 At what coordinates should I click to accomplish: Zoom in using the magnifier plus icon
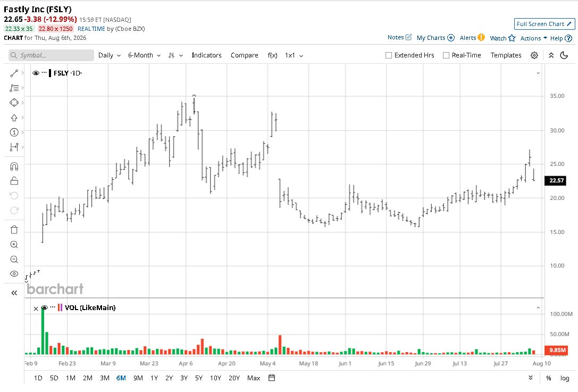(14, 245)
